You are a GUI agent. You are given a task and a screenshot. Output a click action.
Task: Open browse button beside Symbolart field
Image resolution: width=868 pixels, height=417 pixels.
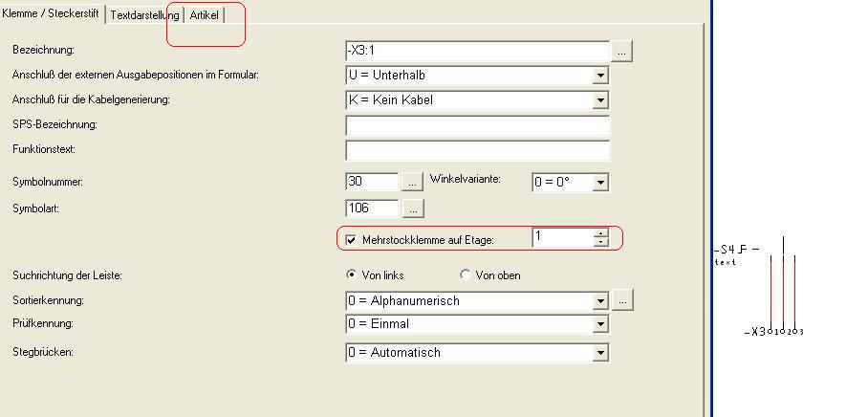click(x=412, y=208)
